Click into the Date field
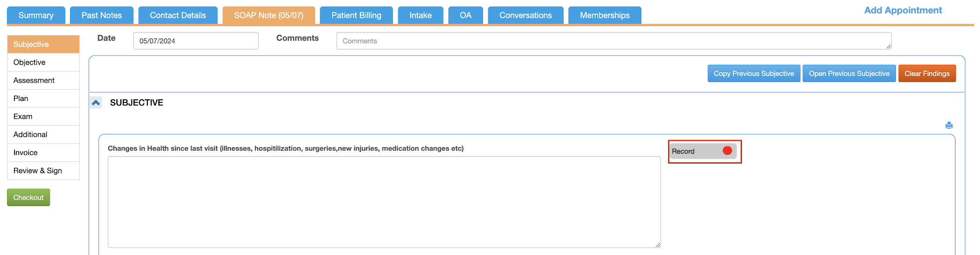 pyautogui.click(x=196, y=41)
